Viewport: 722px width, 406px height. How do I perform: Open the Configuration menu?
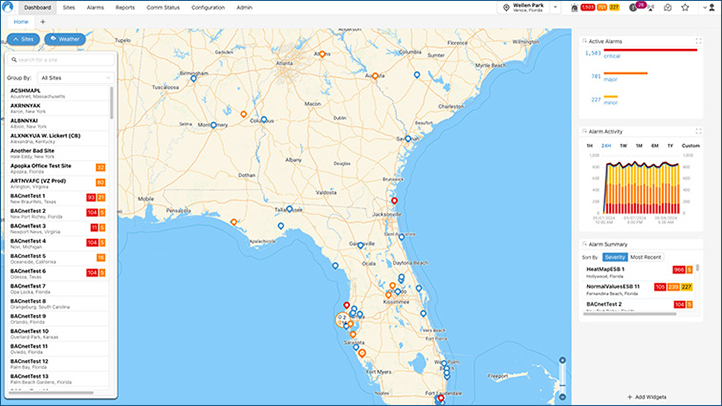(208, 7)
